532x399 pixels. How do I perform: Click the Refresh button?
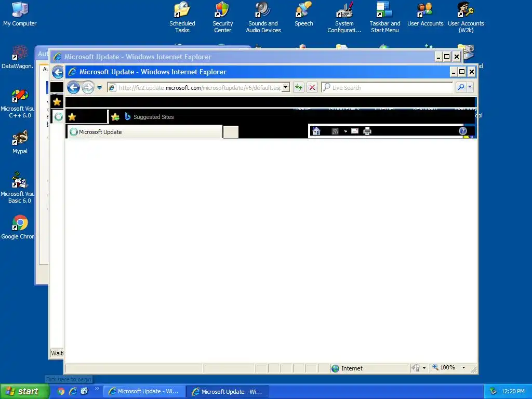point(299,87)
